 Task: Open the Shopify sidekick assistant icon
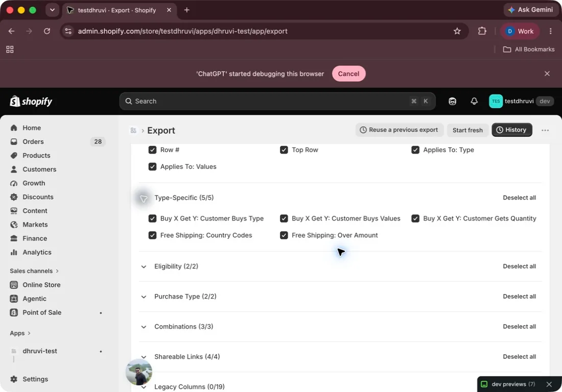pyautogui.click(x=452, y=101)
